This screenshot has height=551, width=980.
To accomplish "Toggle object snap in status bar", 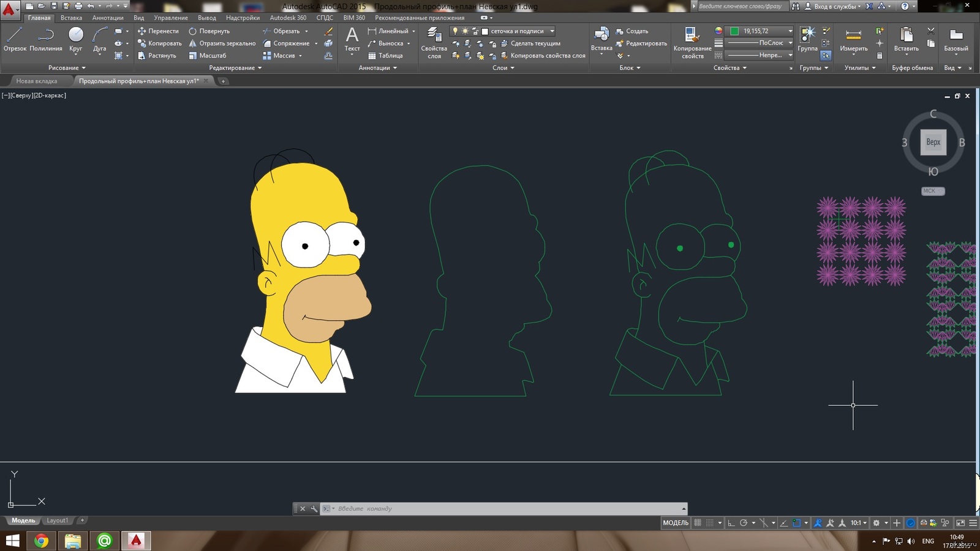I will pyautogui.click(x=796, y=523).
